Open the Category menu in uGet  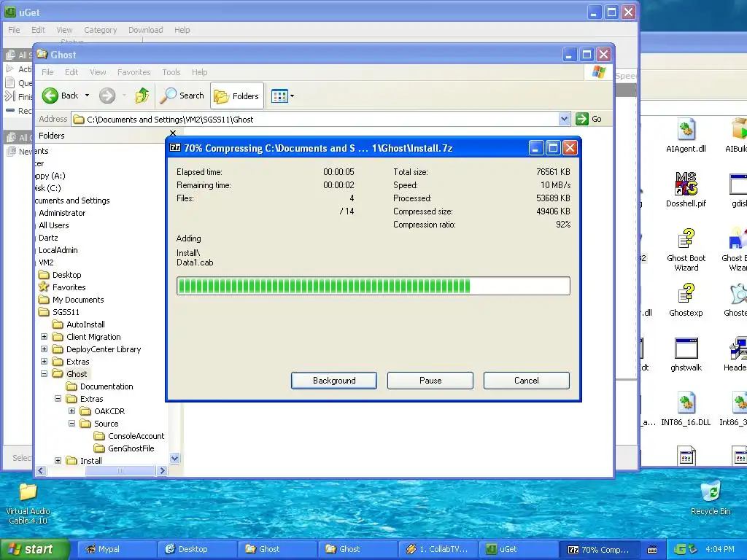coord(100,29)
